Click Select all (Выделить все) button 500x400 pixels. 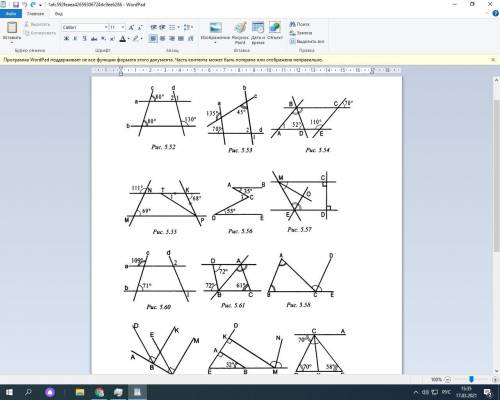coord(307,41)
